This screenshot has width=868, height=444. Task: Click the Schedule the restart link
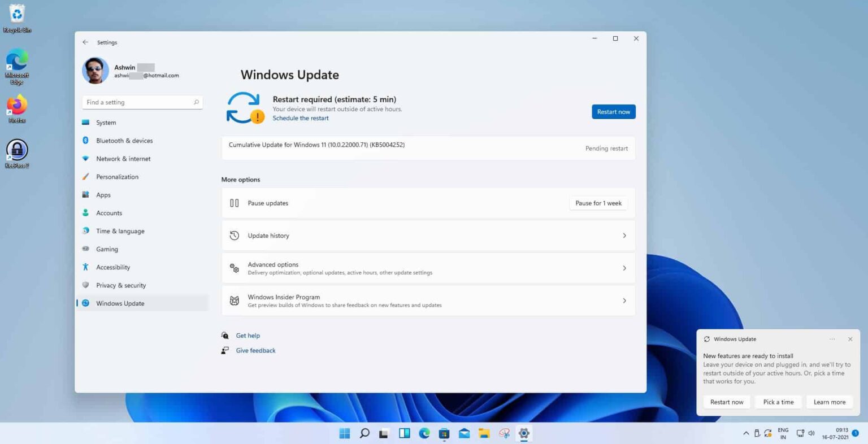[x=300, y=117]
